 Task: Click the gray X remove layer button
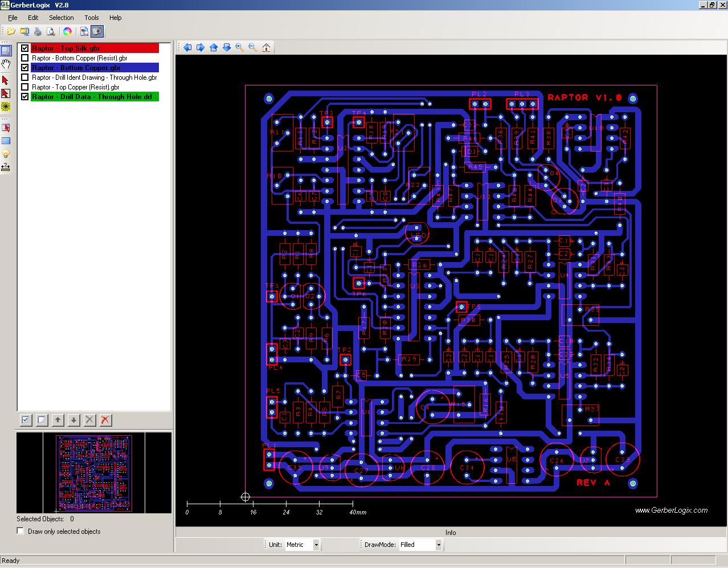click(x=89, y=420)
